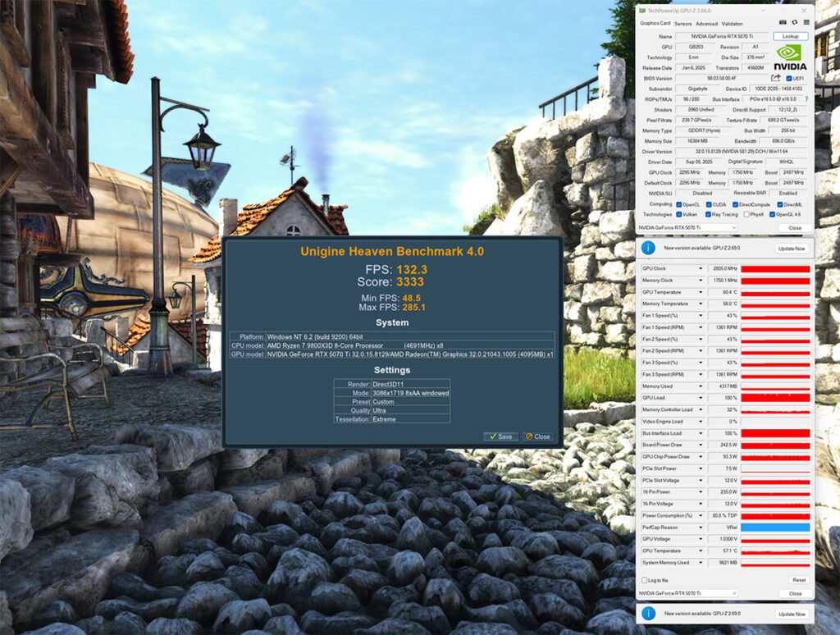Enable the PhysX checkbox
This screenshot has width=840, height=635.
746,214
